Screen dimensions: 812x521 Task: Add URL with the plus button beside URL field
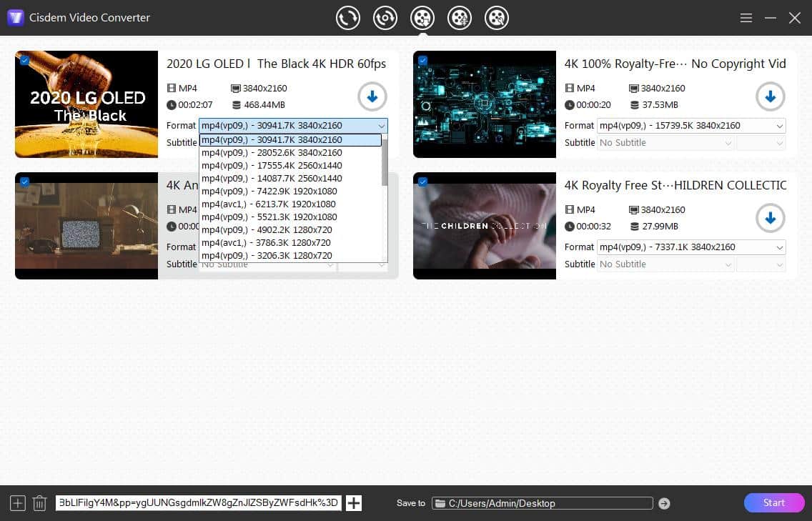click(354, 503)
